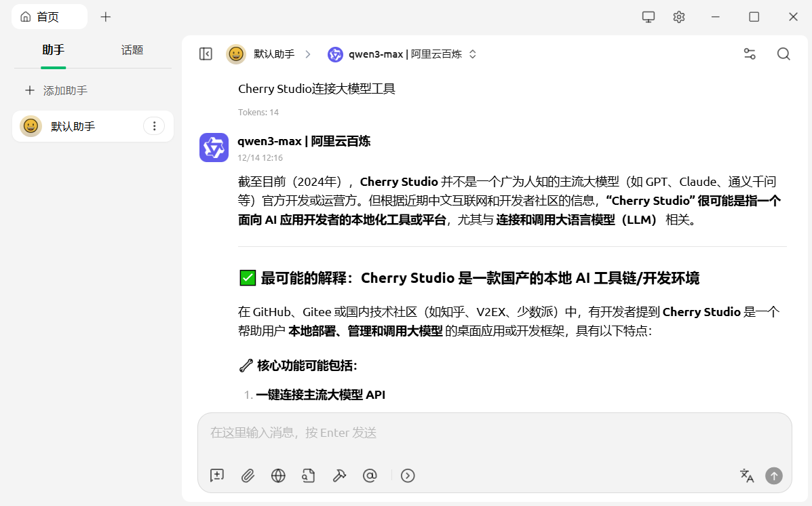The image size is (812, 506).
Task: Close the Cherry Studio window
Action: (x=793, y=17)
